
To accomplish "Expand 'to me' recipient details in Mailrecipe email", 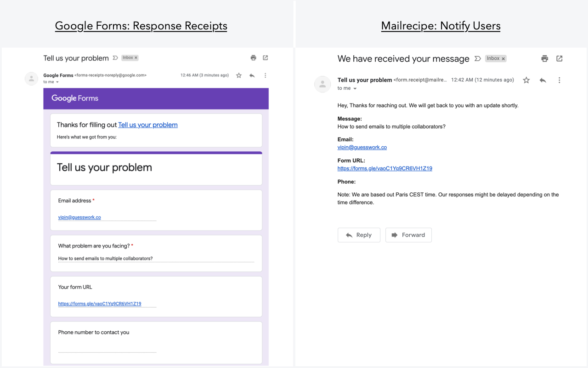I will (x=355, y=88).
